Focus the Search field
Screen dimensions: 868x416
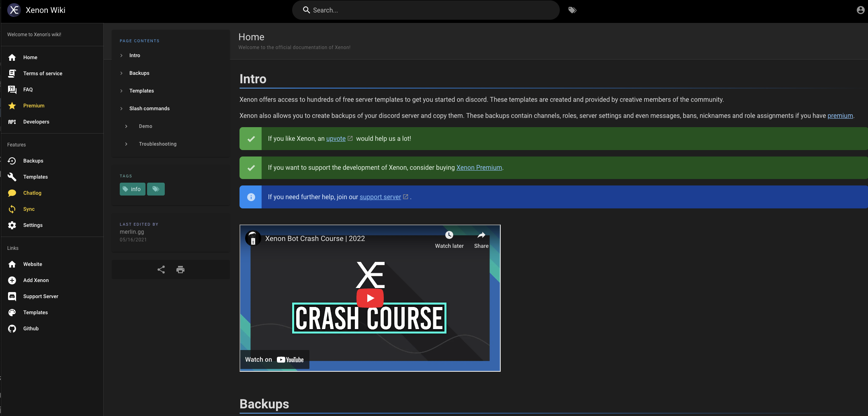pos(426,10)
